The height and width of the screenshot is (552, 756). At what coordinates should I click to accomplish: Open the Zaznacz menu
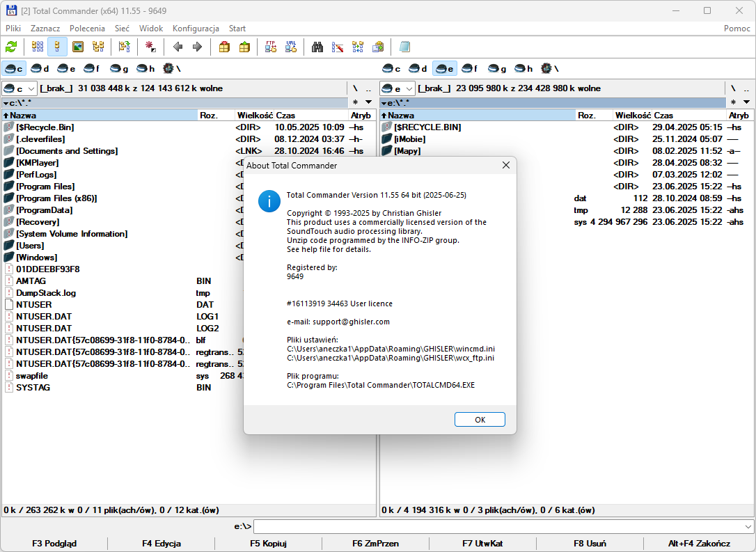click(x=45, y=29)
